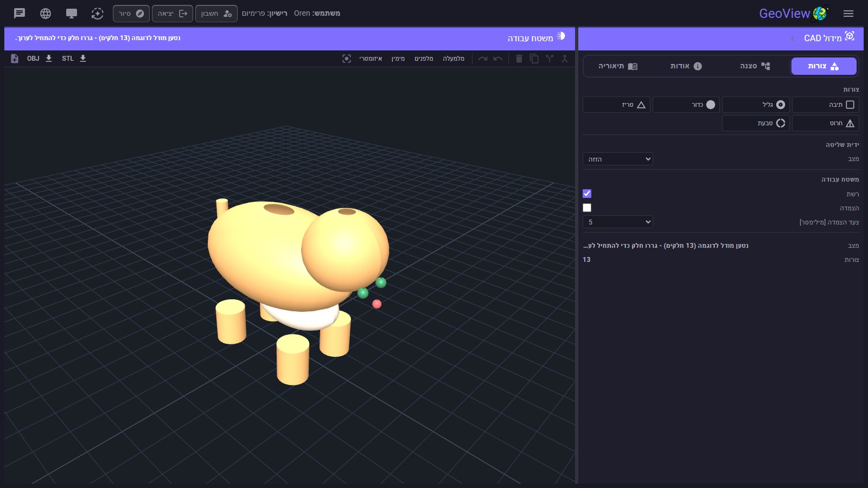The image size is (868, 488).
Task: Click the fit-to-view focus icon
Action: point(347,59)
